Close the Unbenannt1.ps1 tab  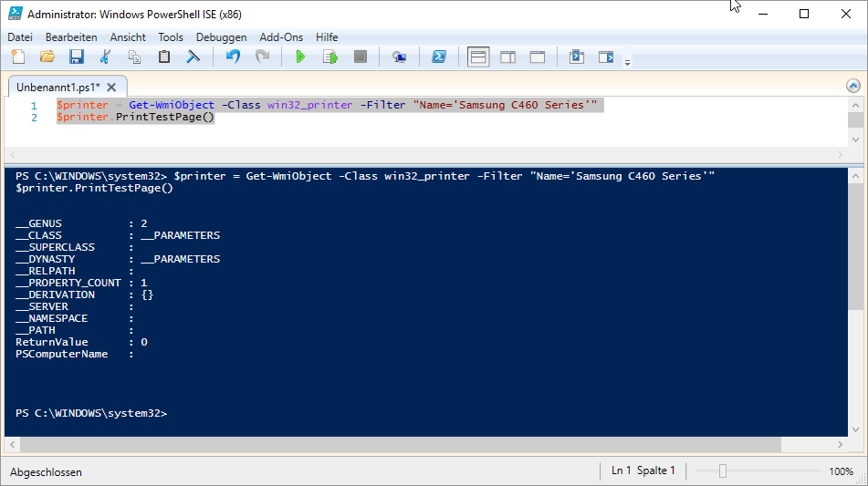point(111,88)
